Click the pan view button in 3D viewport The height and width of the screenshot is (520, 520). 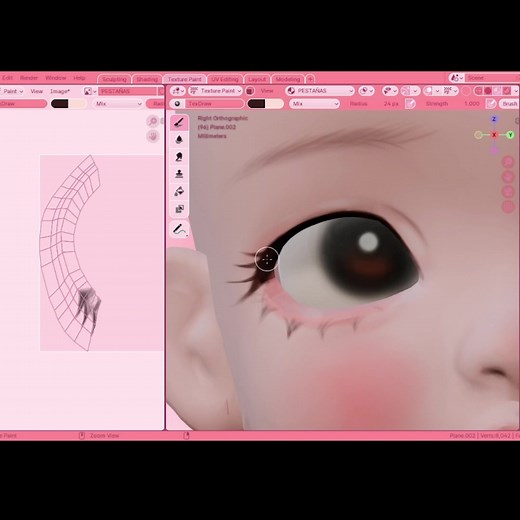tap(508, 177)
